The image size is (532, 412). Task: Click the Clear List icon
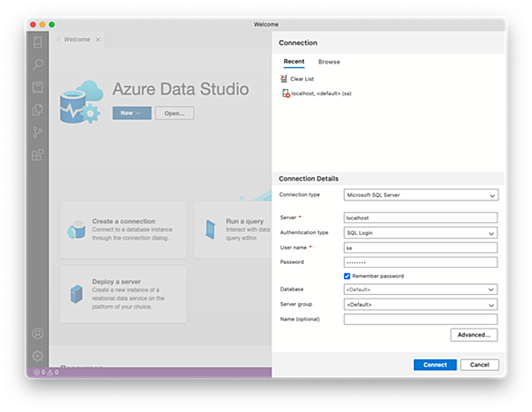pyautogui.click(x=283, y=79)
